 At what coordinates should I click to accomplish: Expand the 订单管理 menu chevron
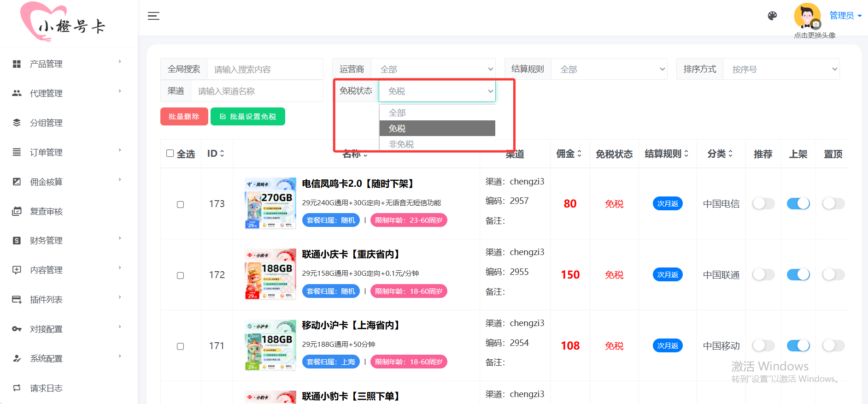click(x=120, y=150)
